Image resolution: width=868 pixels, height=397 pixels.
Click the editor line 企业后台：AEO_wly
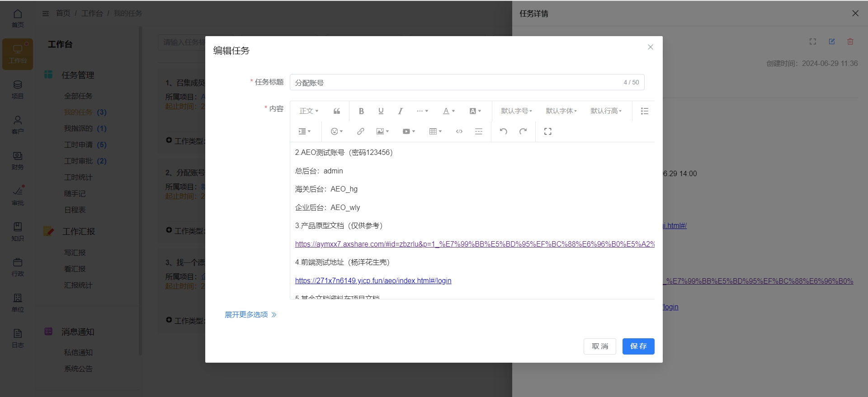[327, 207]
